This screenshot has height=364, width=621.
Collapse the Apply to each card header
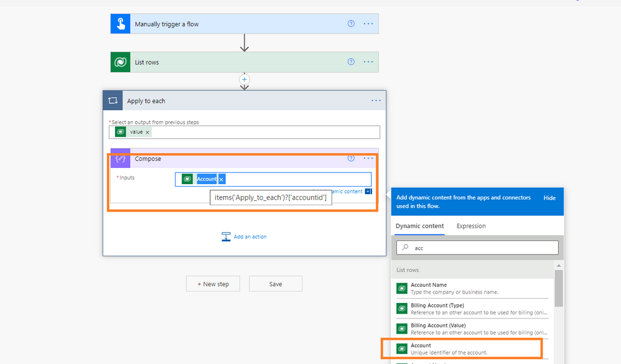tap(246, 101)
